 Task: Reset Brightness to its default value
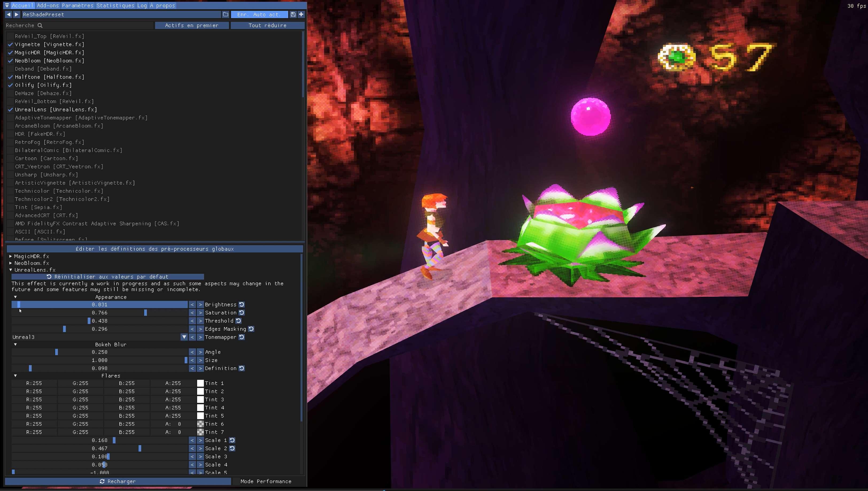[x=242, y=305]
